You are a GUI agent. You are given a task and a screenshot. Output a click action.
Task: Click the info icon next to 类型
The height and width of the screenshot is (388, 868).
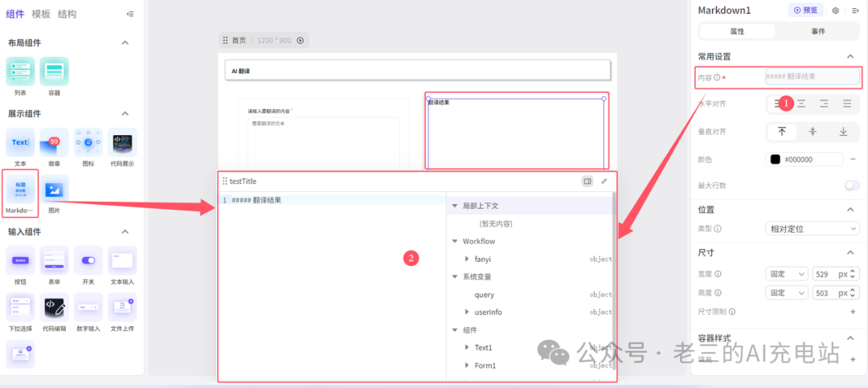(718, 229)
